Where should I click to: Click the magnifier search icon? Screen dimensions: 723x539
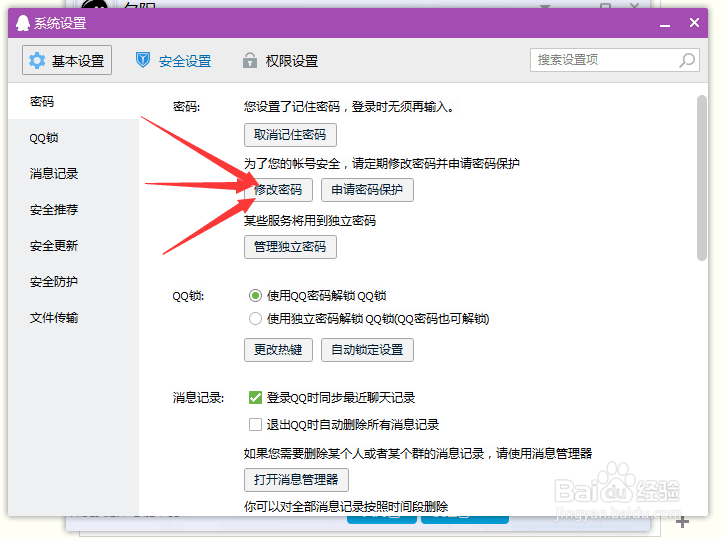(x=687, y=60)
